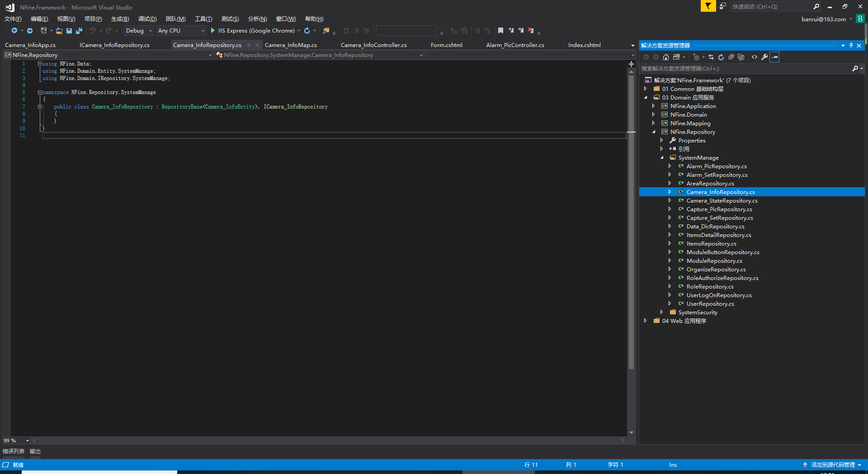Open Properties with the wrench icon
This screenshot has width=868, height=474.
coord(764,57)
